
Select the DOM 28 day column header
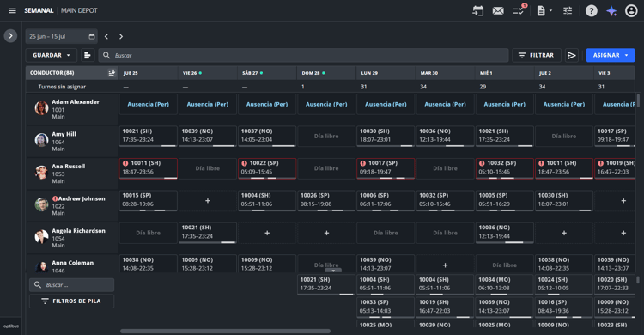326,73
